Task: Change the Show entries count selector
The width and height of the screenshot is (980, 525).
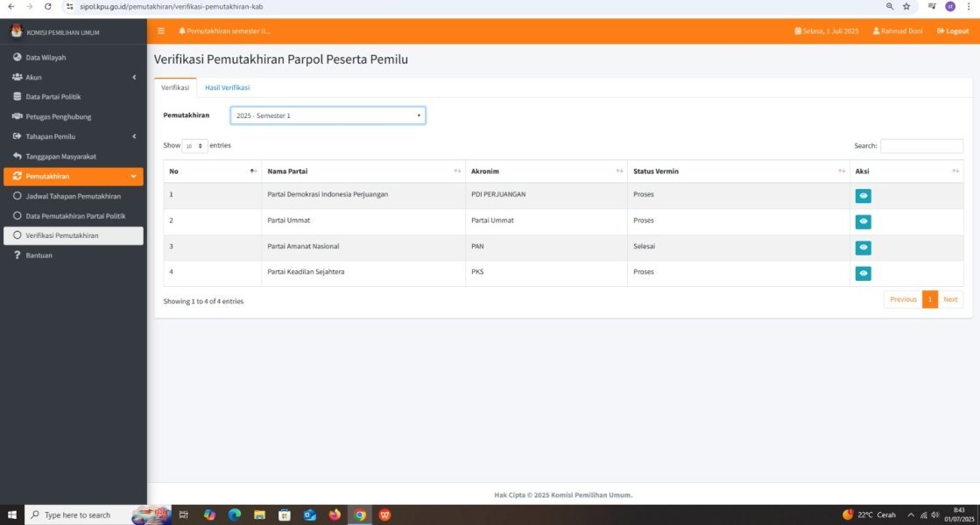Action: (194, 146)
